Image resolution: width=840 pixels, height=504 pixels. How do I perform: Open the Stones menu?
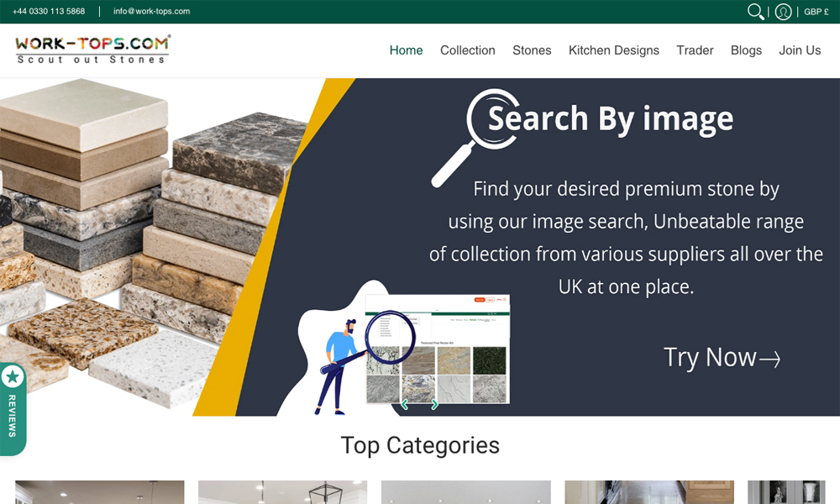point(532,50)
